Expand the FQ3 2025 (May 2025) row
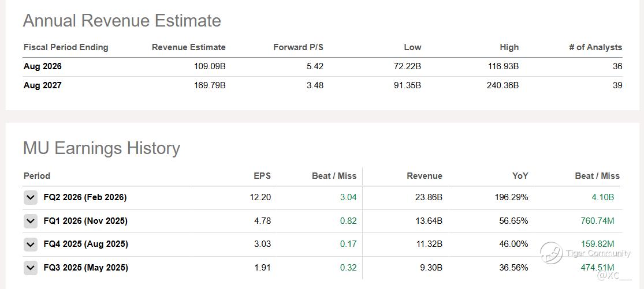The image size is (644, 289). point(31,268)
